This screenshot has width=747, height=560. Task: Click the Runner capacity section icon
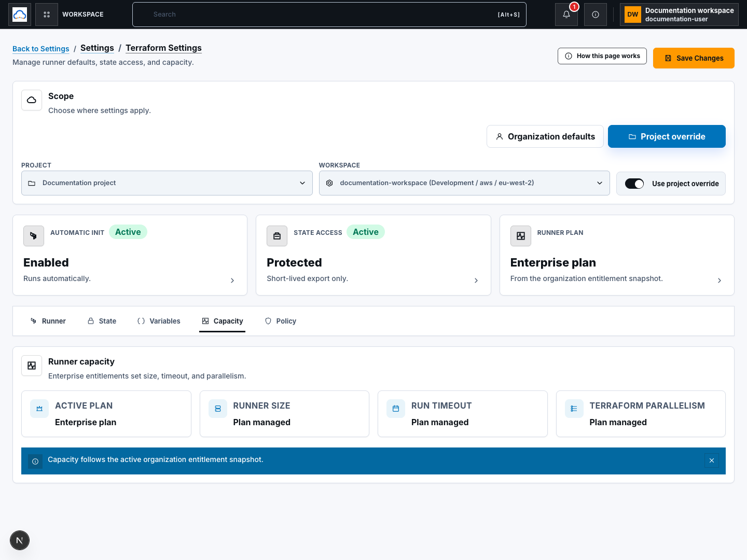(32, 366)
